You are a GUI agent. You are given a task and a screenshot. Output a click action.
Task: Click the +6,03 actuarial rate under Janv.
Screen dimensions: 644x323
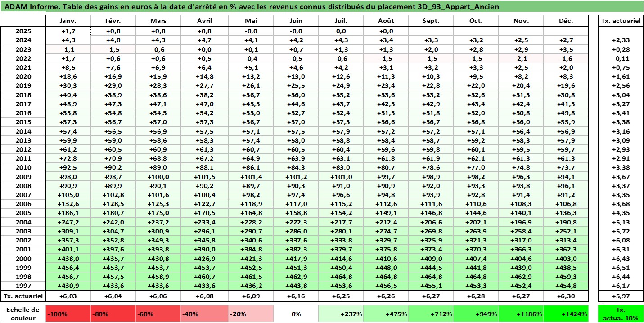[68, 296]
